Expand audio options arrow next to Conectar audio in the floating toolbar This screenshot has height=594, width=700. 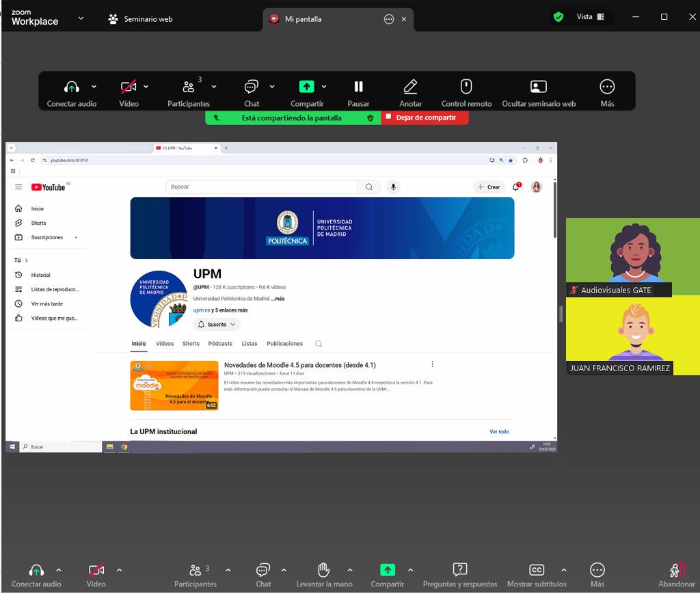(94, 87)
